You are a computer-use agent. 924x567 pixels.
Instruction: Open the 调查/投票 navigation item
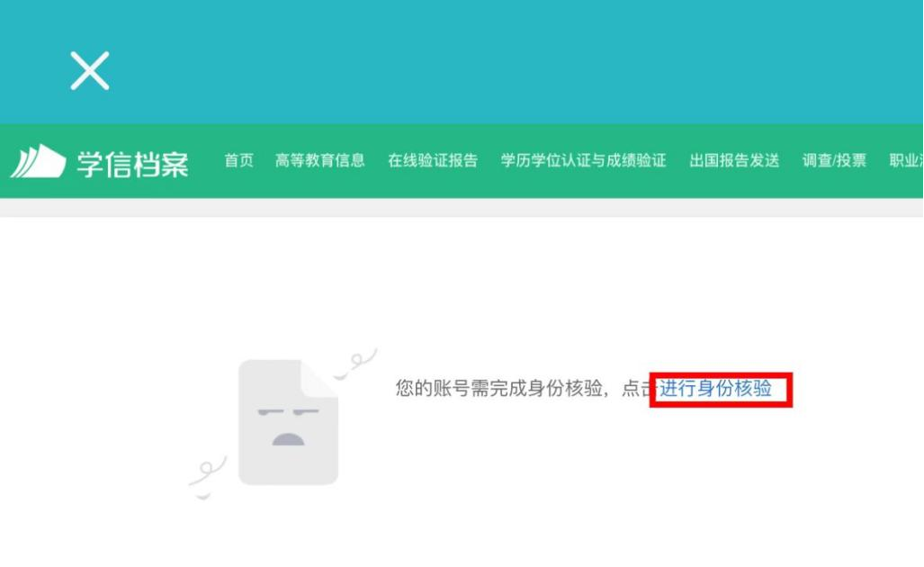pyautogui.click(x=834, y=160)
